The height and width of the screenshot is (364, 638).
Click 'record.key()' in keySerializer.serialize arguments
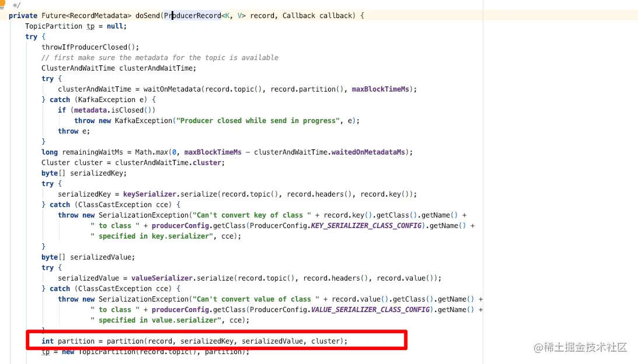385,194
